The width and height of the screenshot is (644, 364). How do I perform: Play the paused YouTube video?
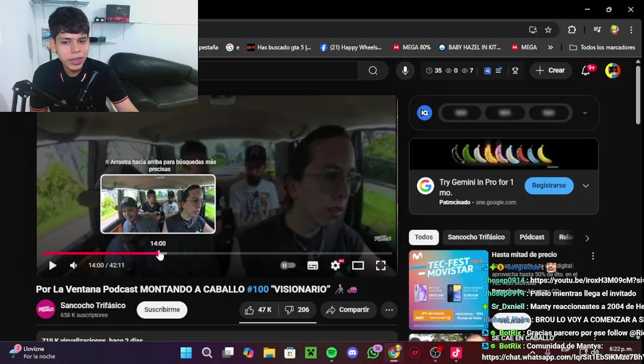coord(53,265)
